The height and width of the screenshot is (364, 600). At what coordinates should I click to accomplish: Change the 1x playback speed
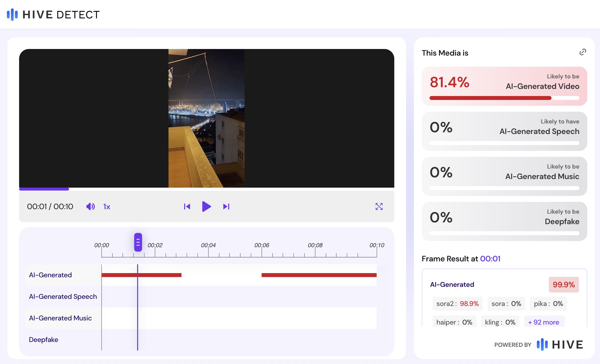107,207
